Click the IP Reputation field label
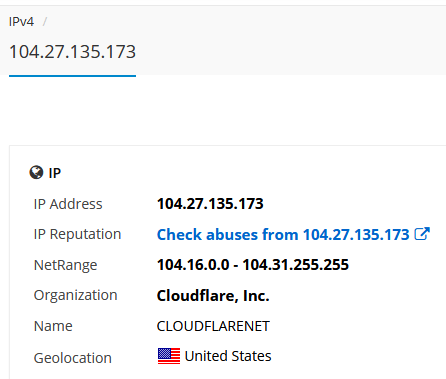Image resolution: width=446 pixels, height=379 pixels. click(77, 234)
